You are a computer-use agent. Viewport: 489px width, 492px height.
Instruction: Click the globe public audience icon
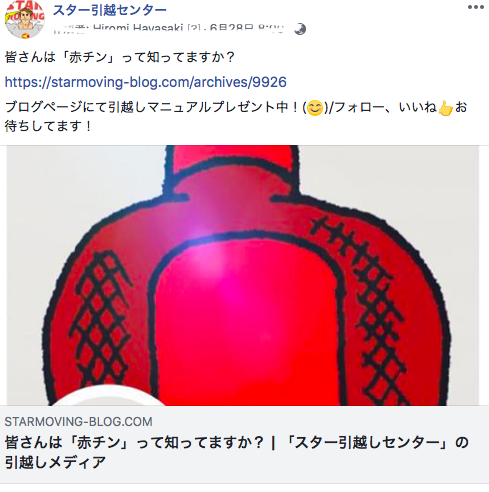[300, 29]
